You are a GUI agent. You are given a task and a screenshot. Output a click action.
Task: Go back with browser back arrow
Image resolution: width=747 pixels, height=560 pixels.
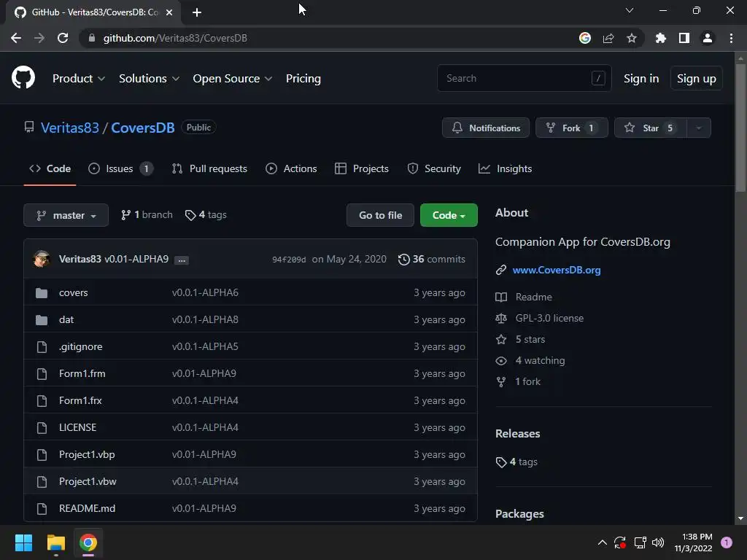click(16, 38)
